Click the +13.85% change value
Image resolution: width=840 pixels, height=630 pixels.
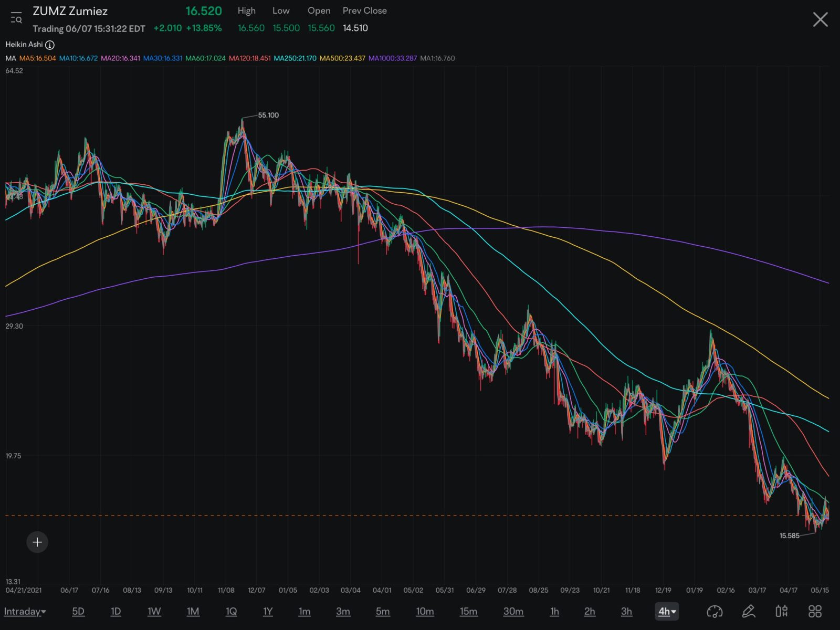coord(204,28)
